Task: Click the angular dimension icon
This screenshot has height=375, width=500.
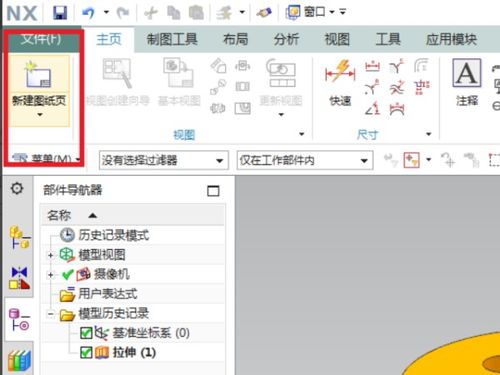Action: tap(372, 108)
